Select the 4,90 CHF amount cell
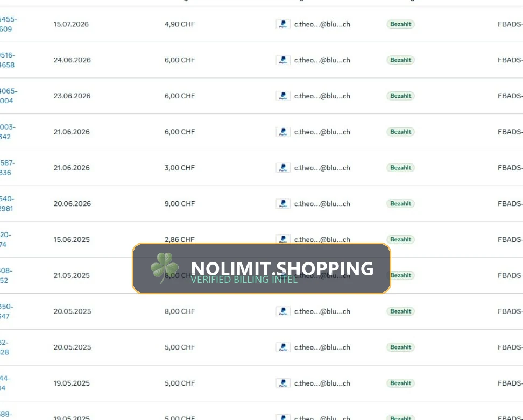The image size is (523, 420). coord(180,24)
